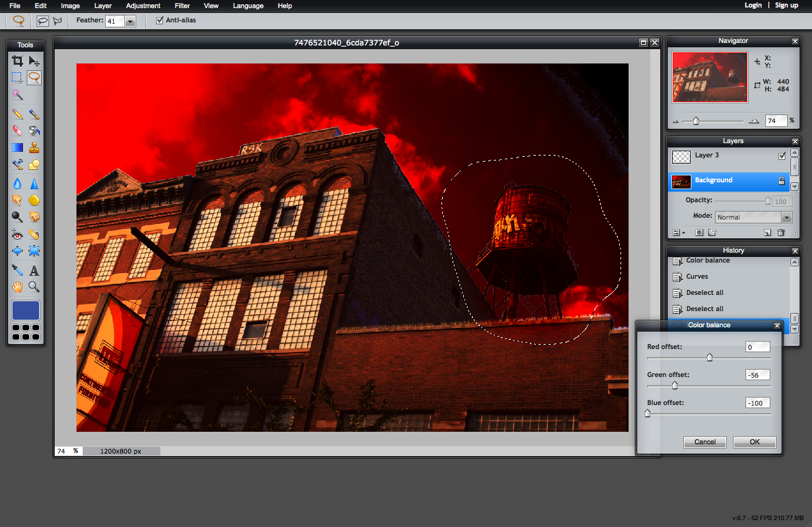Click the Sign up link
The height and width of the screenshot is (527, 812).
tap(787, 5)
